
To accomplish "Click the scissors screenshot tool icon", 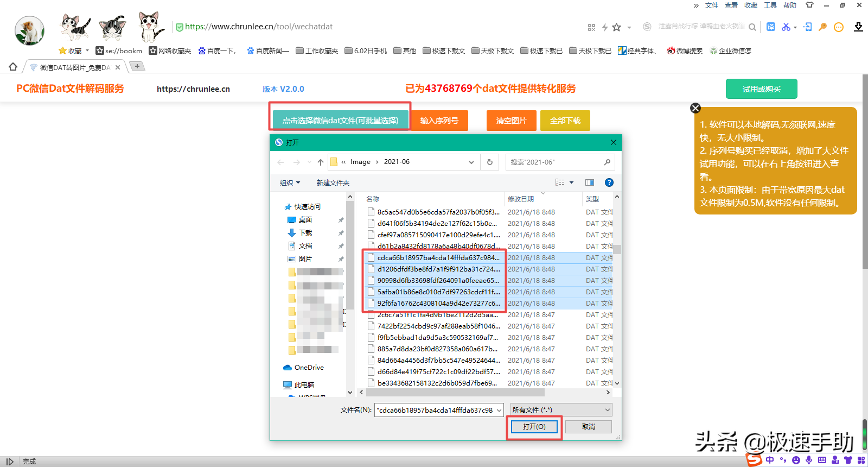I will [786, 27].
